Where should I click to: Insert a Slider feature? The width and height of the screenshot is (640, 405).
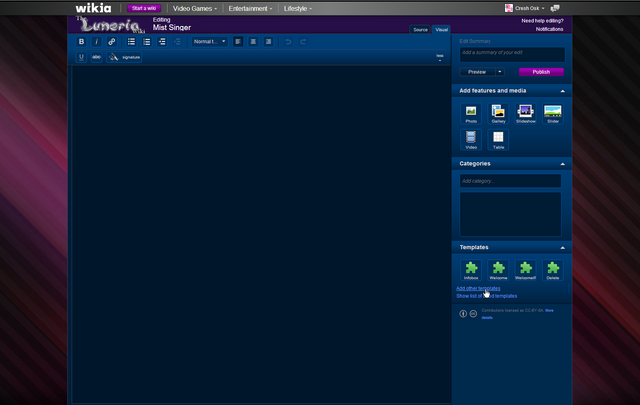(x=553, y=113)
